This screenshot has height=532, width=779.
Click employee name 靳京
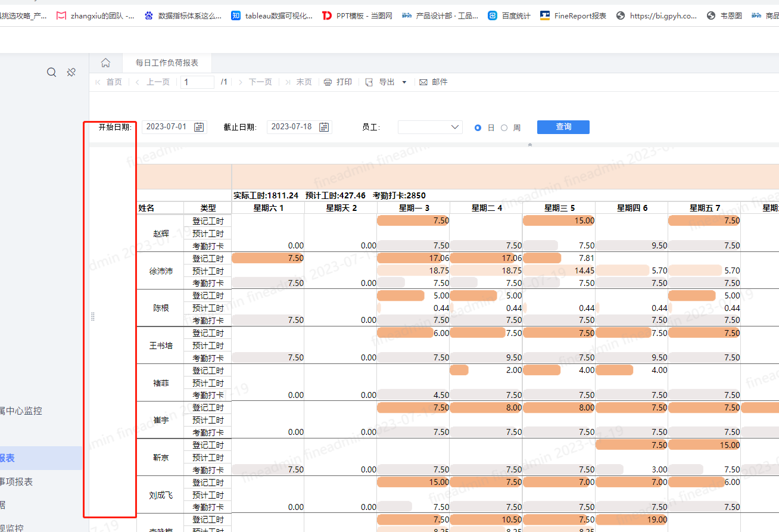click(161, 458)
